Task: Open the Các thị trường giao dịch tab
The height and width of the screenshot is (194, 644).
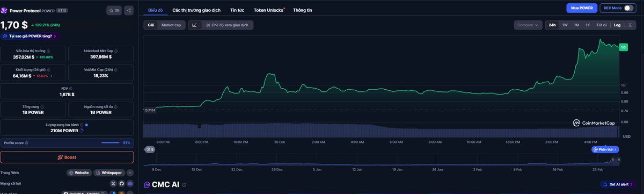Action: pos(196,10)
